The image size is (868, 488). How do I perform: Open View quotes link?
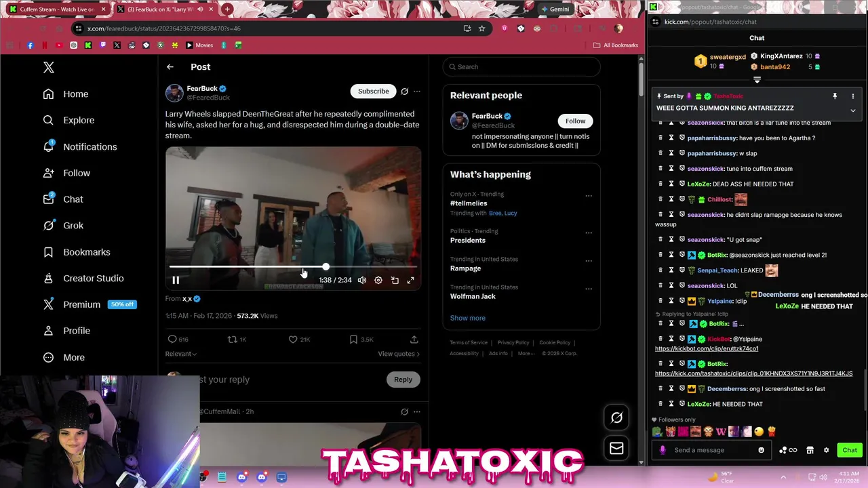click(x=399, y=354)
